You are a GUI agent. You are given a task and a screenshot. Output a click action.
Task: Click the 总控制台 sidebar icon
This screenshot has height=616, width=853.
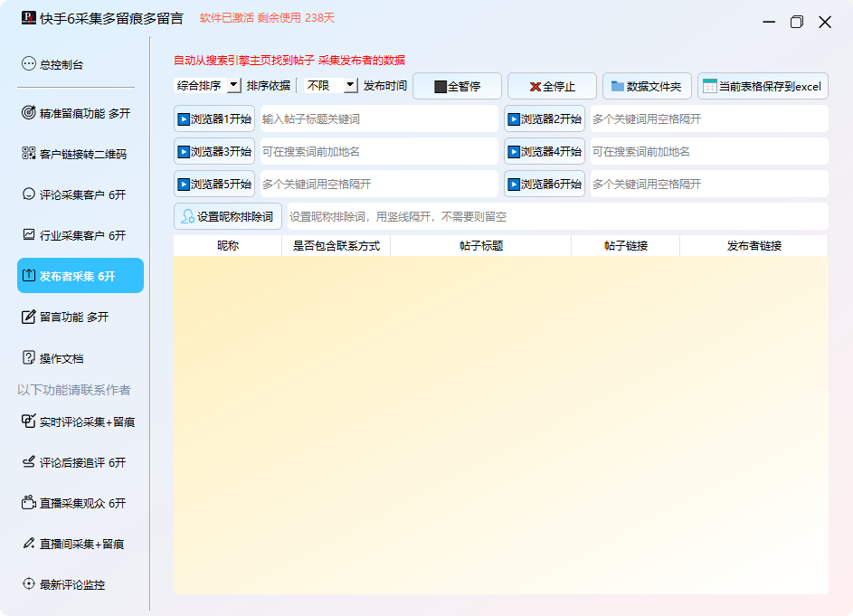(x=29, y=64)
